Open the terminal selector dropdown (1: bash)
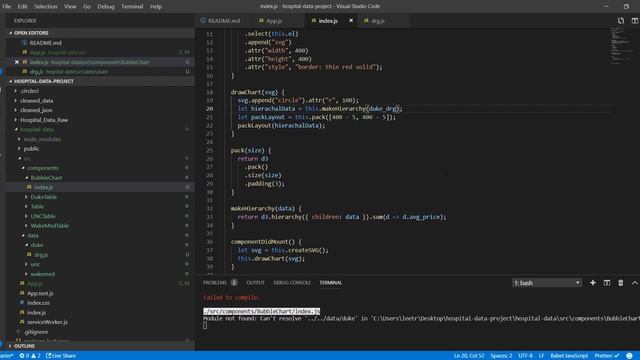The width and height of the screenshot is (640, 360). tap(547, 283)
